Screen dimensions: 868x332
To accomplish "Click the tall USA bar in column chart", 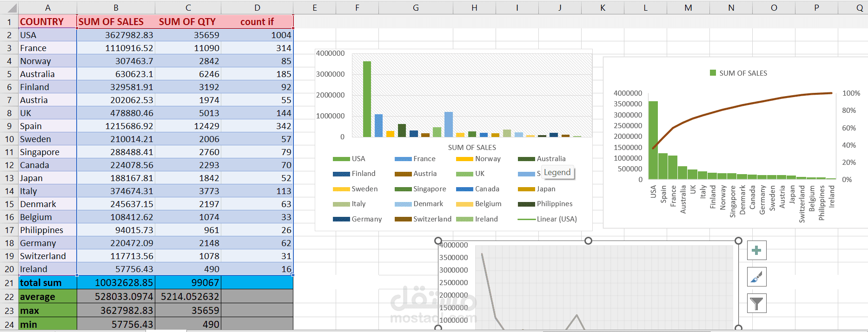I will pos(367,99).
